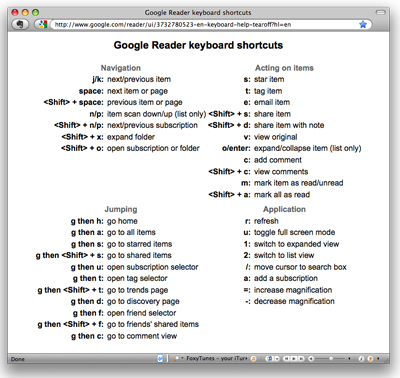Image resolution: width=400 pixels, height=378 pixels.
Task: Click 'item scan down/up (list only)' text
Action: pos(157,114)
